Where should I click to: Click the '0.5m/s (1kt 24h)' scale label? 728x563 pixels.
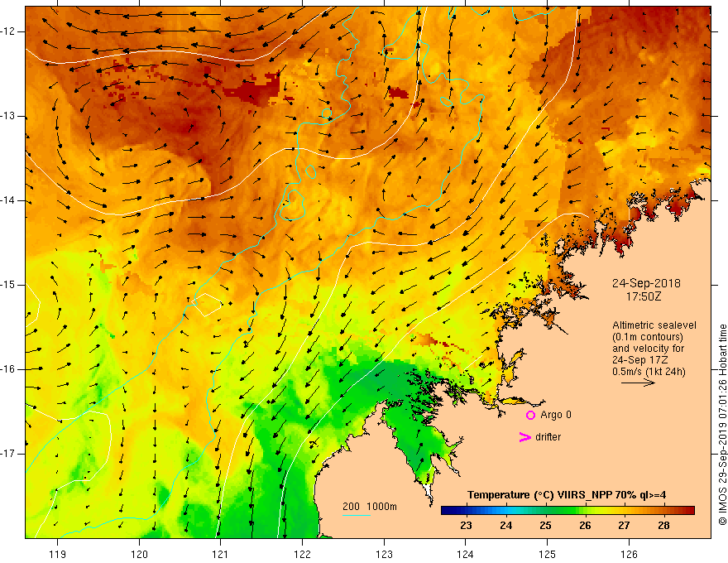tap(649, 372)
